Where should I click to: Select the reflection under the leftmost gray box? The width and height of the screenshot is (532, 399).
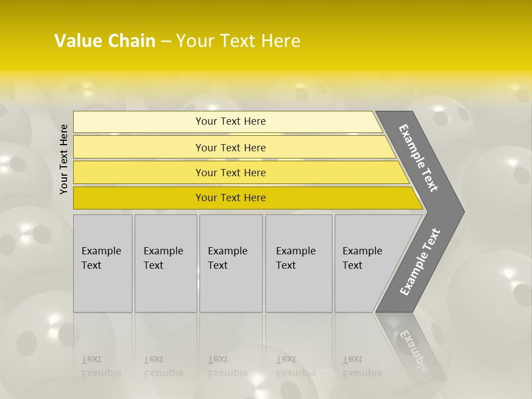coord(103,366)
